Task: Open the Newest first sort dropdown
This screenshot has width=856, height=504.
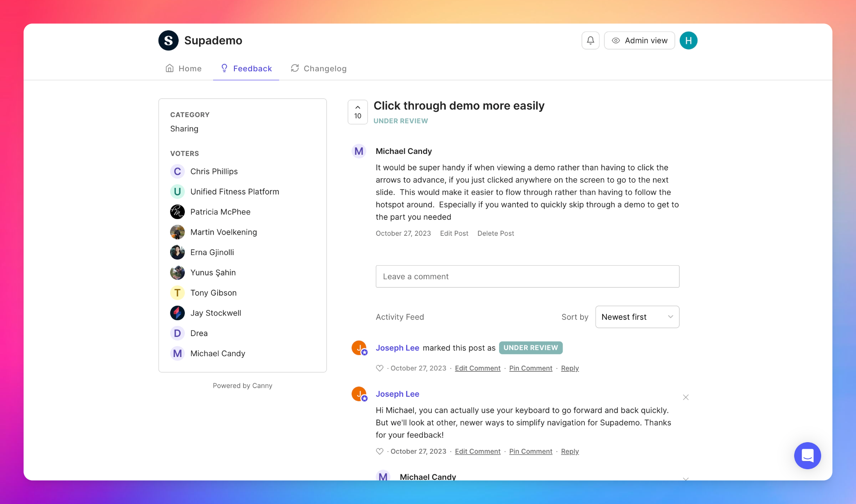Action: [x=637, y=317]
